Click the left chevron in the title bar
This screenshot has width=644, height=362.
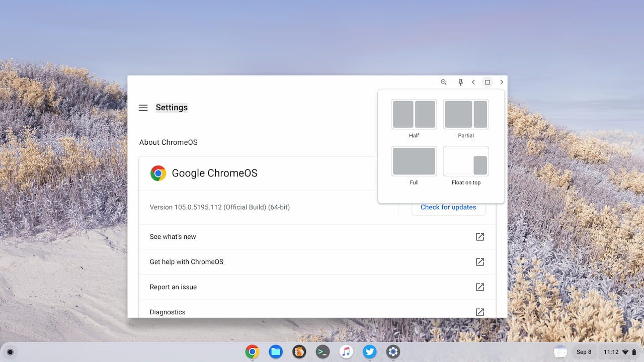pyautogui.click(x=473, y=82)
